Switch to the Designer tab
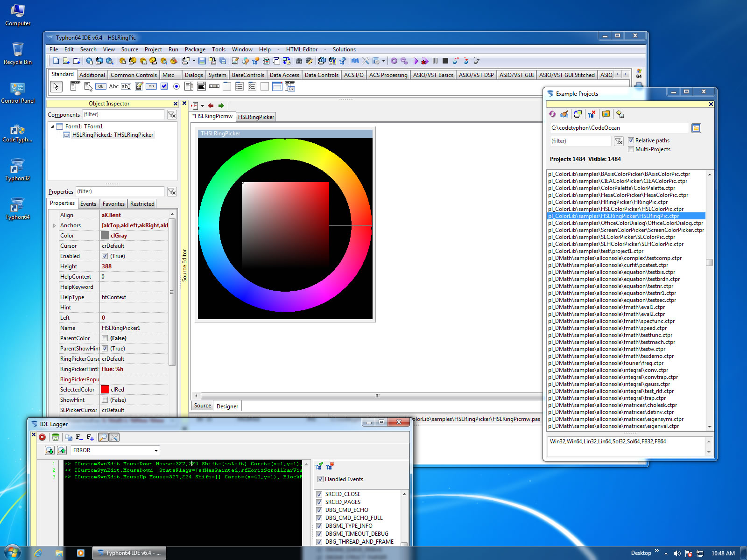Image resolution: width=747 pixels, height=560 pixels. pyautogui.click(x=227, y=406)
